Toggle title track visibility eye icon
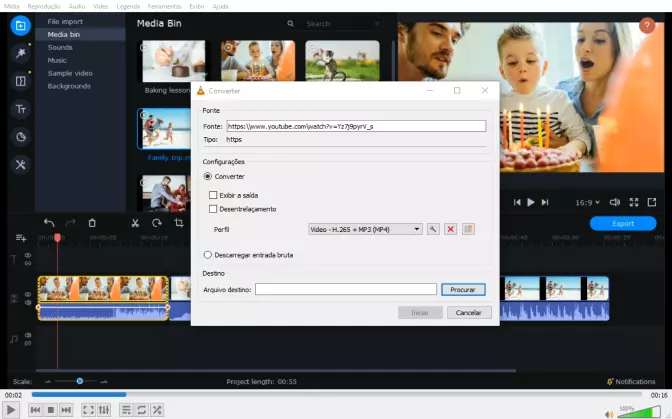Viewport: 672px width, 419px height. pos(28,255)
